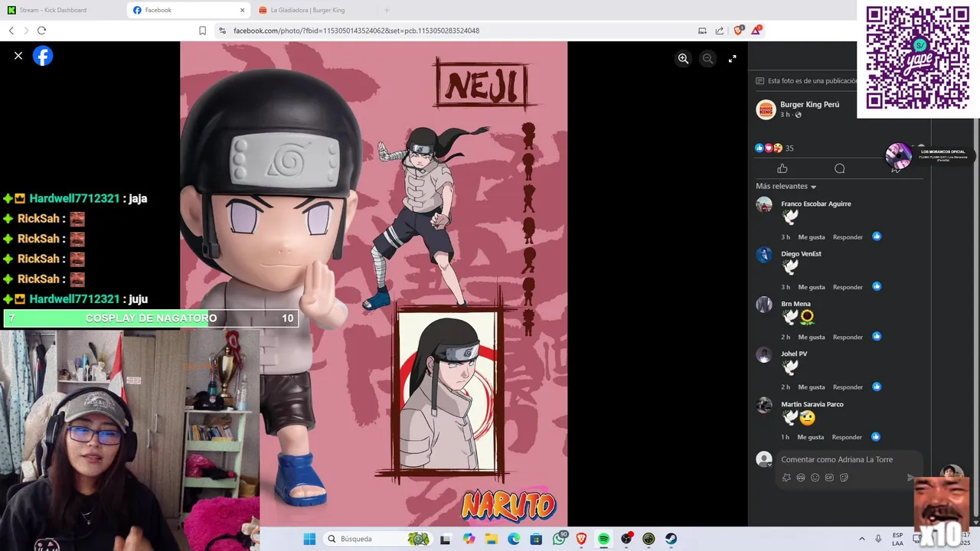Switch commenting profile via avatar dropdown
Viewport: 980px width, 551px height.
[764, 459]
